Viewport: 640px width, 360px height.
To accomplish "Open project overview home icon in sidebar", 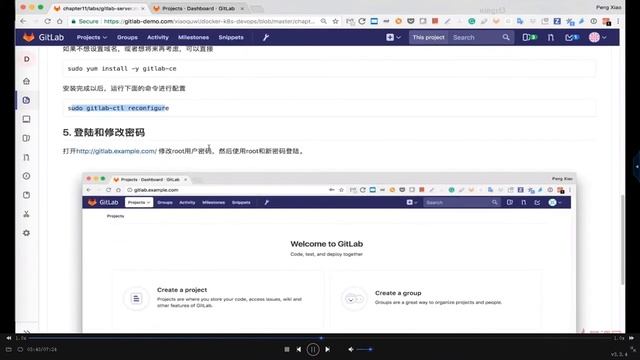I will (x=27, y=81).
